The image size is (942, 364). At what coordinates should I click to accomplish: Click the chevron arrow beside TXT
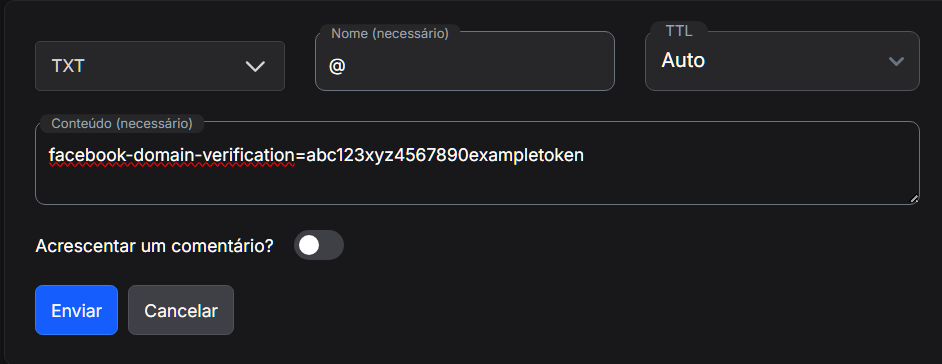coord(255,66)
